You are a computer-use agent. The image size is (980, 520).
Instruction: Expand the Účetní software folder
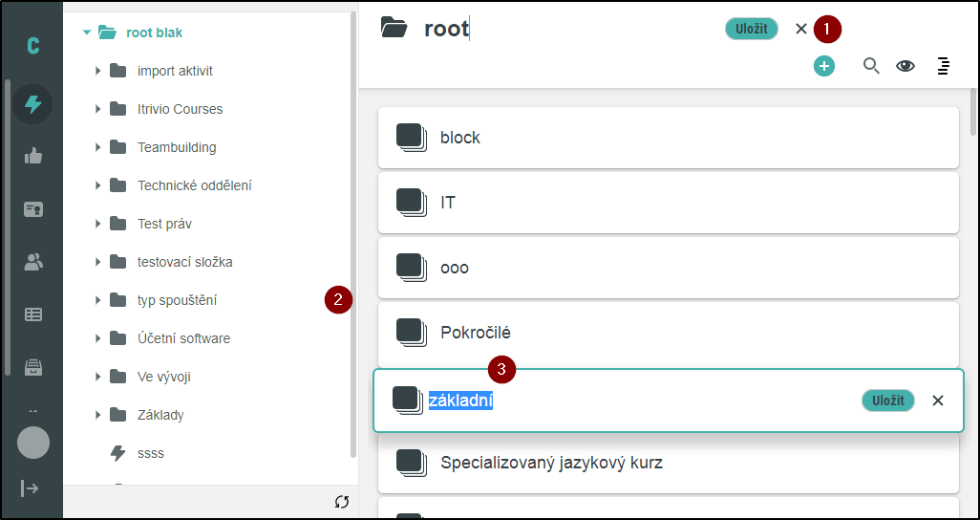tap(97, 338)
